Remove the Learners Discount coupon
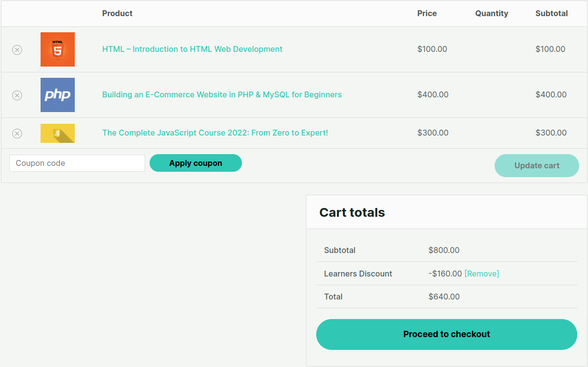Image resolution: width=588 pixels, height=367 pixels. click(481, 274)
